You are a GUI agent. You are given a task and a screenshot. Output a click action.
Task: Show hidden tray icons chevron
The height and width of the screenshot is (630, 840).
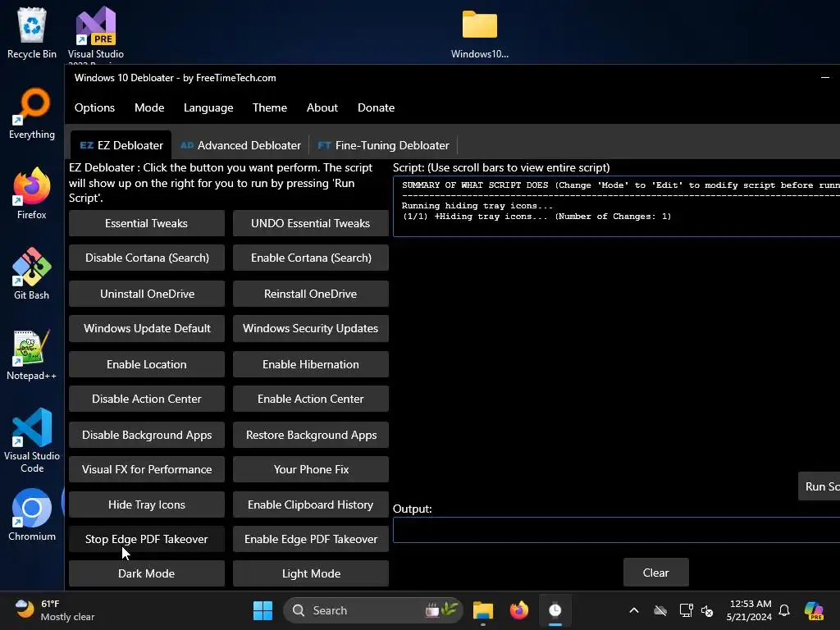tap(634, 610)
